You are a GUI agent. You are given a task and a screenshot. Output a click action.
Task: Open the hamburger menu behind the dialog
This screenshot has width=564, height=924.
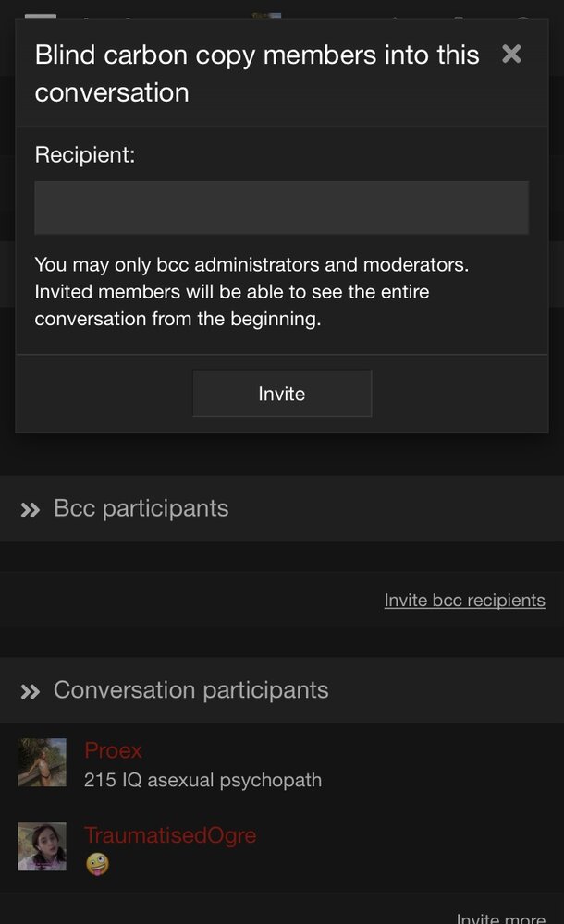click(x=40, y=16)
